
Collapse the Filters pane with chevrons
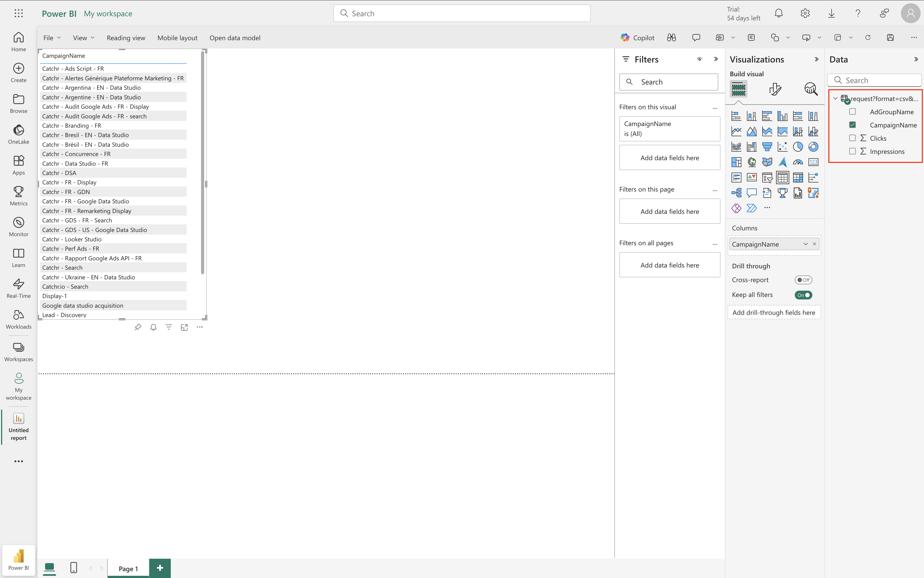point(716,59)
